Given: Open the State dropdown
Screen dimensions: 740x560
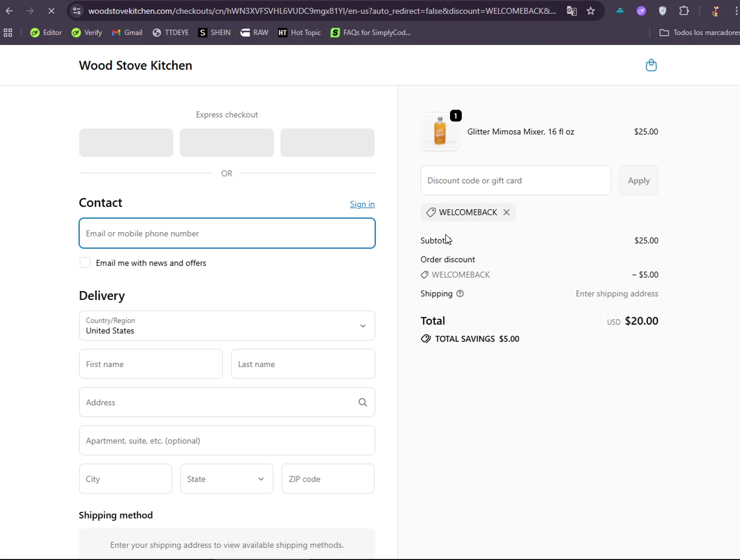Looking at the screenshot, I should point(226,479).
